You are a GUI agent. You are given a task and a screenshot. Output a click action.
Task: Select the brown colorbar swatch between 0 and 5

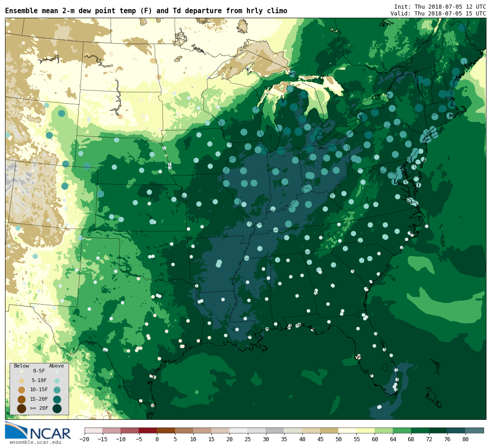(166, 431)
